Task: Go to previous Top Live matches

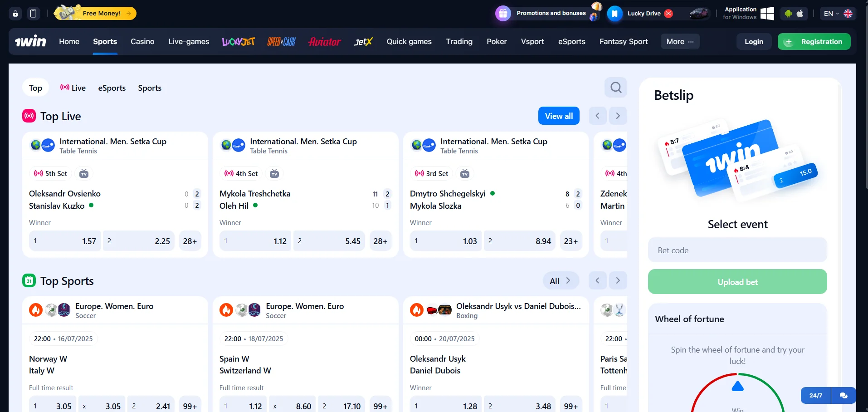Action: (x=597, y=116)
